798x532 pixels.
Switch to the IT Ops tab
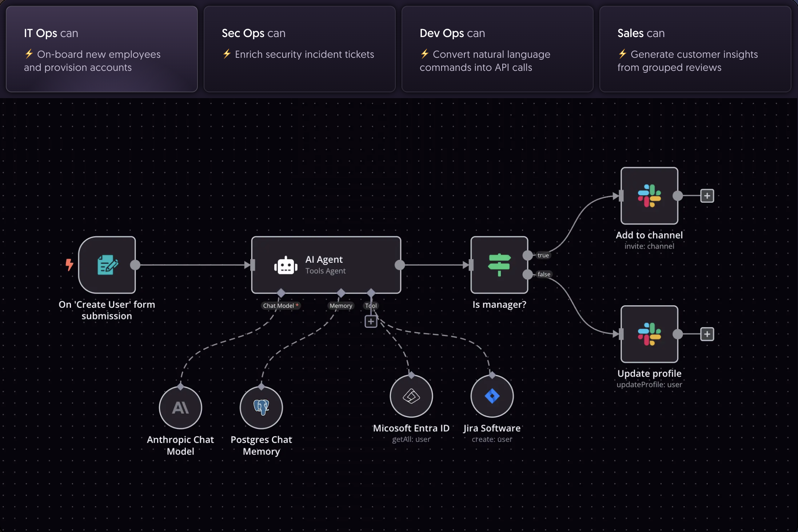[x=102, y=49]
